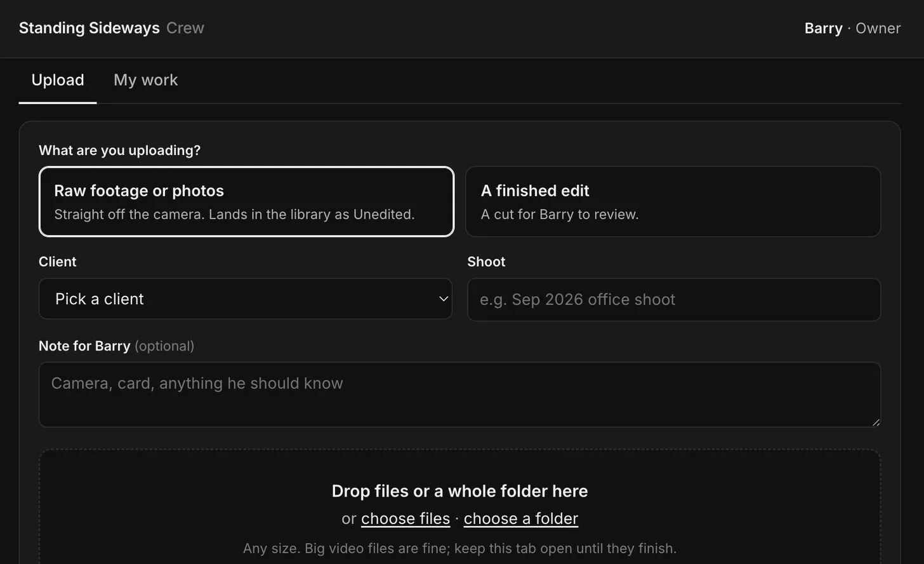Focus the Shoot name input field
924x564 pixels.
pyautogui.click(x=674, y=299)
